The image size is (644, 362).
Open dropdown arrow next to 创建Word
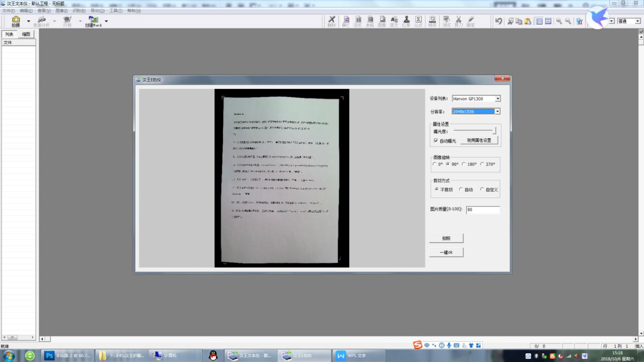106,21
